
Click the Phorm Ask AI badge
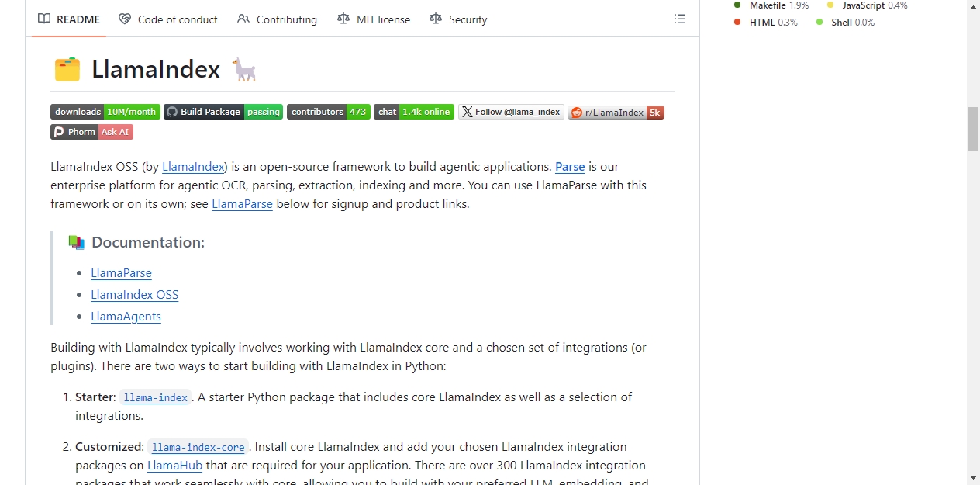click(91, 132)
